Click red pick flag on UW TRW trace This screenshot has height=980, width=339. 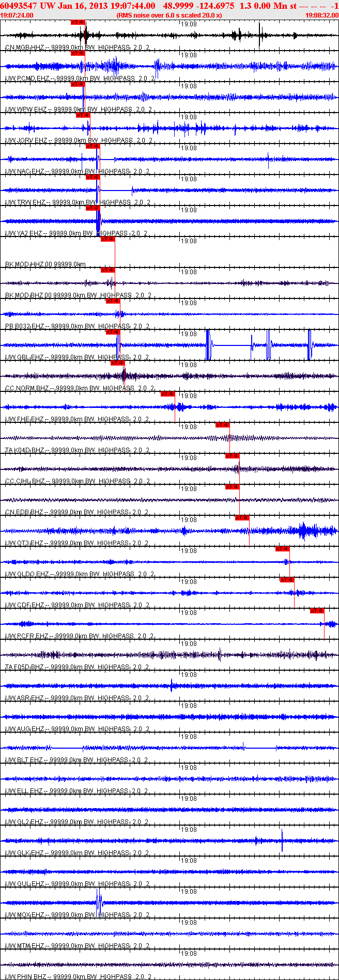coord(93,177)
